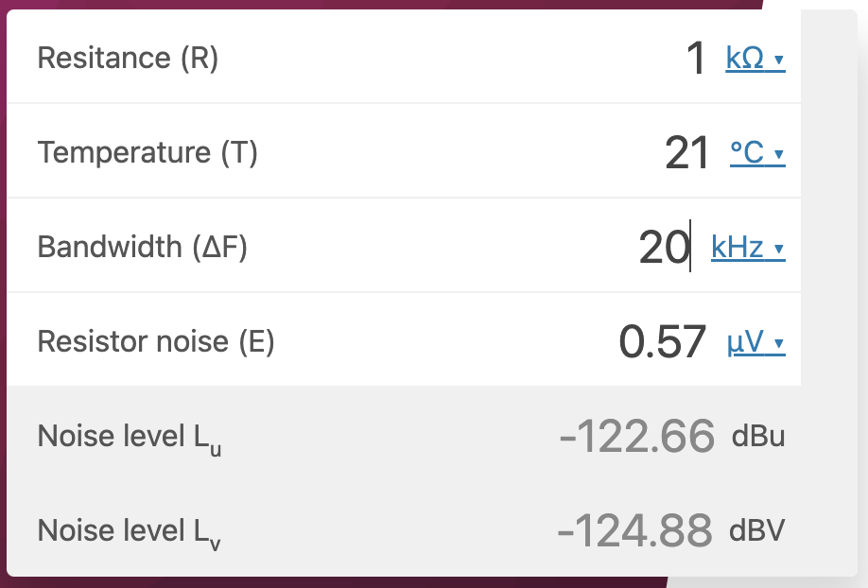The width and height of the screenshot is (868, 588).
Task: Open the µV noise unit dropdown
Action: [x=755, y=341]
